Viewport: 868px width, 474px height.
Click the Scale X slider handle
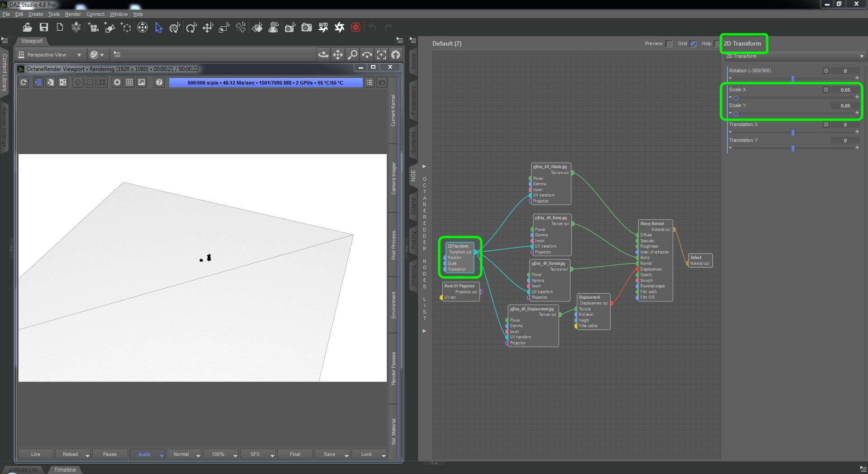[x=736, y=98]
